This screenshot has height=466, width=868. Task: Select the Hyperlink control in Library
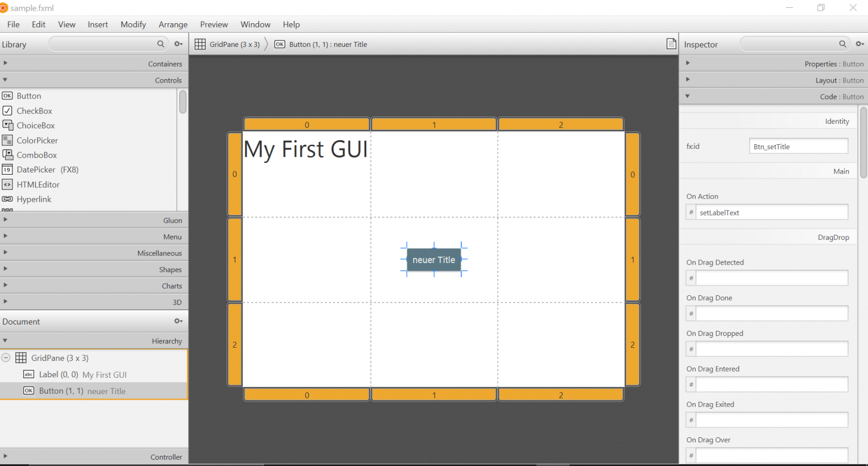[x=34, y=199]
